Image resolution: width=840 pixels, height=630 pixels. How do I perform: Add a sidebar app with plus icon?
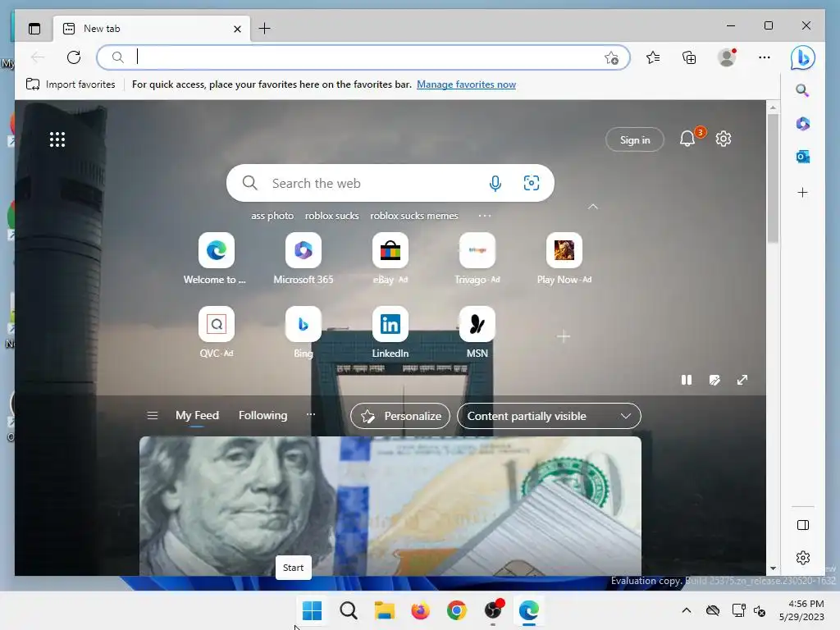[802, 192]
